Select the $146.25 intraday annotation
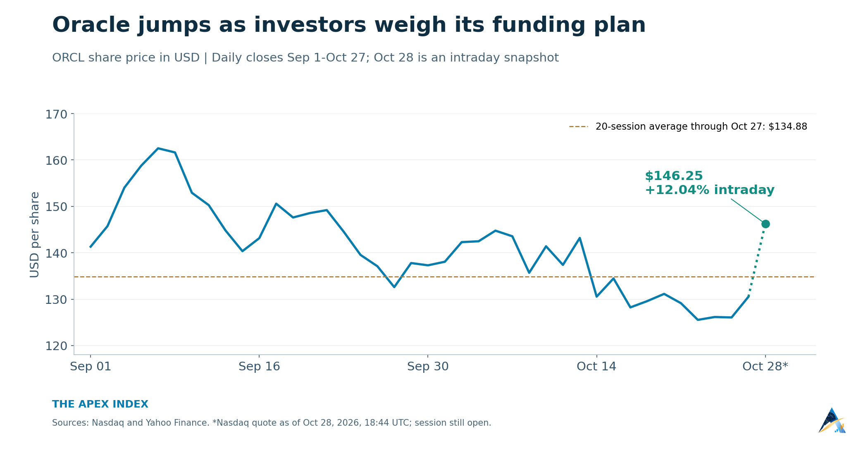868x455 pixels. (x=674, y=176)
